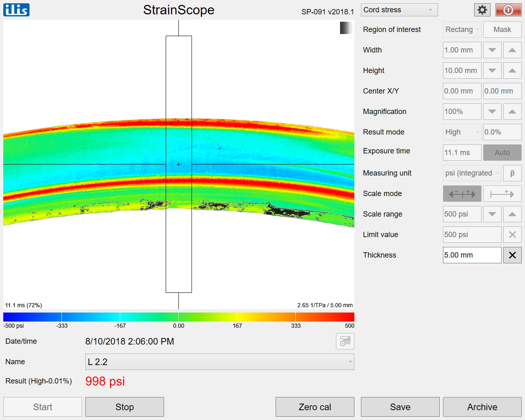Open the Name L 2.2 dropdown
This screenshot has width=525, height=420.
(220, 362)
